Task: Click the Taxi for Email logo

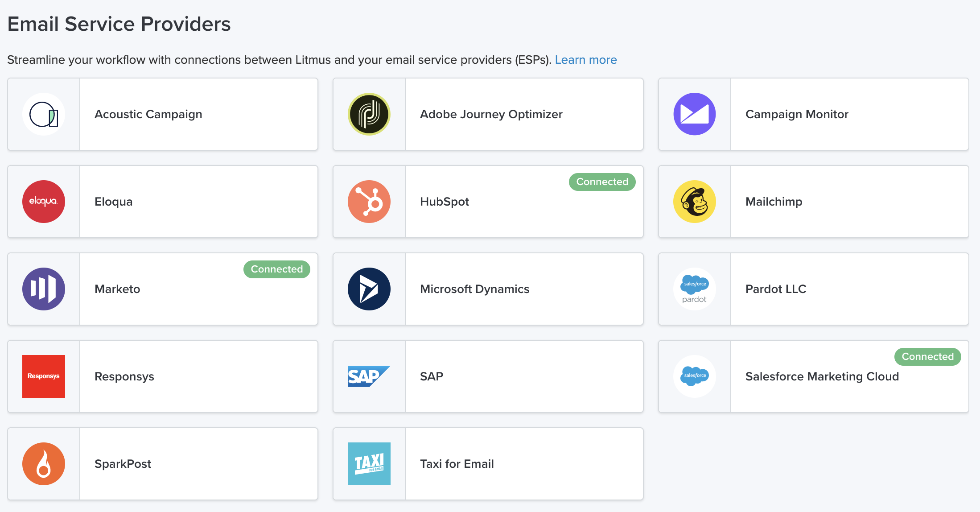Action: (x=369, y=464)
